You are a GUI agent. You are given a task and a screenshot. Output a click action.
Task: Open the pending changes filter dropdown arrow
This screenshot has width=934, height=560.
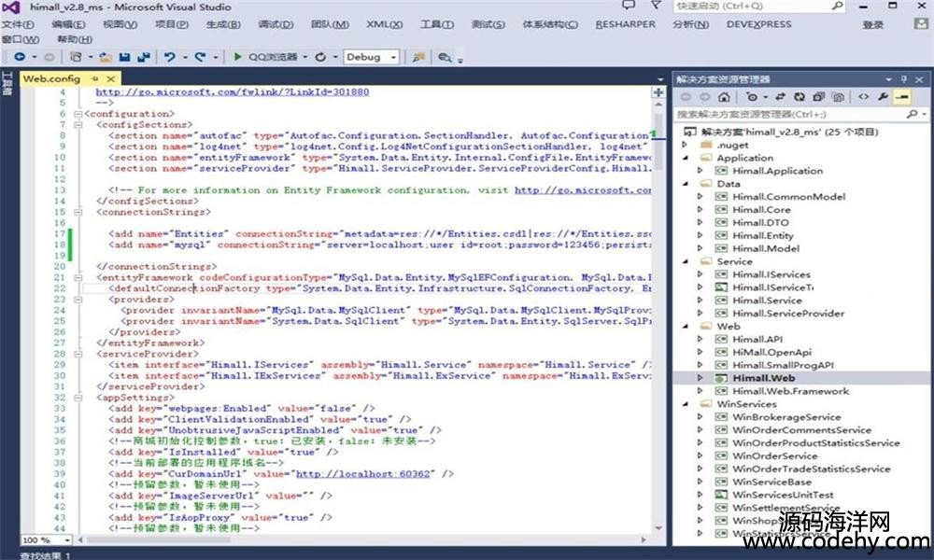[766, 96]
